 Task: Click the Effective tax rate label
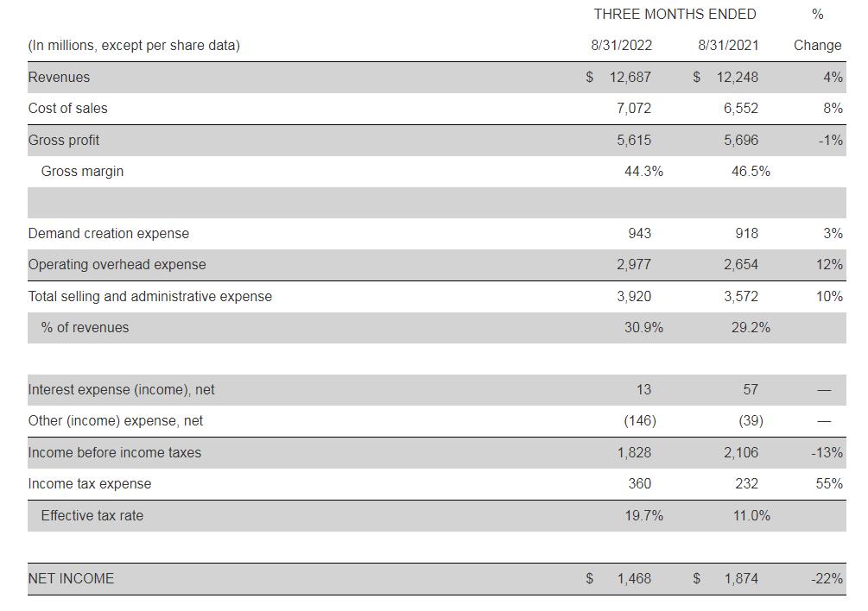pos(92,515)
